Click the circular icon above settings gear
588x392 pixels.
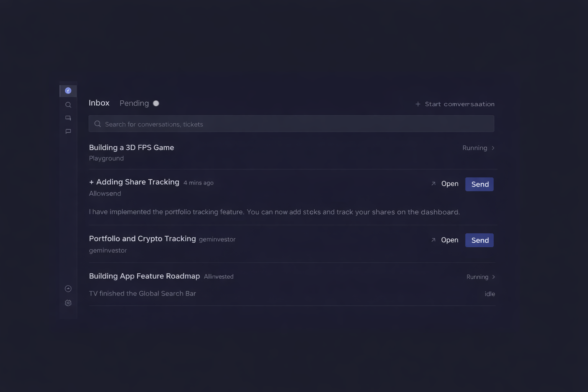pos(68,289)
